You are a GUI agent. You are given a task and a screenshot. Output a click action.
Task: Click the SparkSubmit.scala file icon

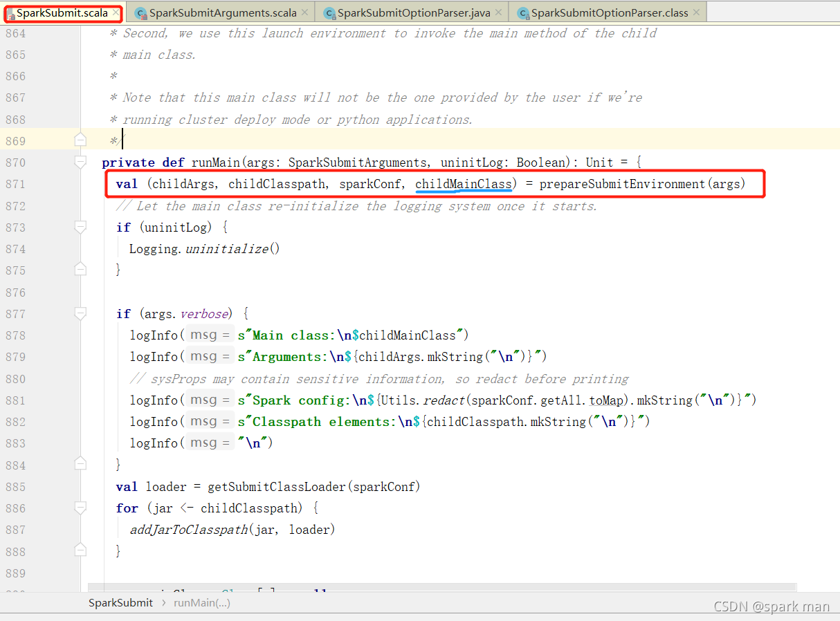point(11,14)
